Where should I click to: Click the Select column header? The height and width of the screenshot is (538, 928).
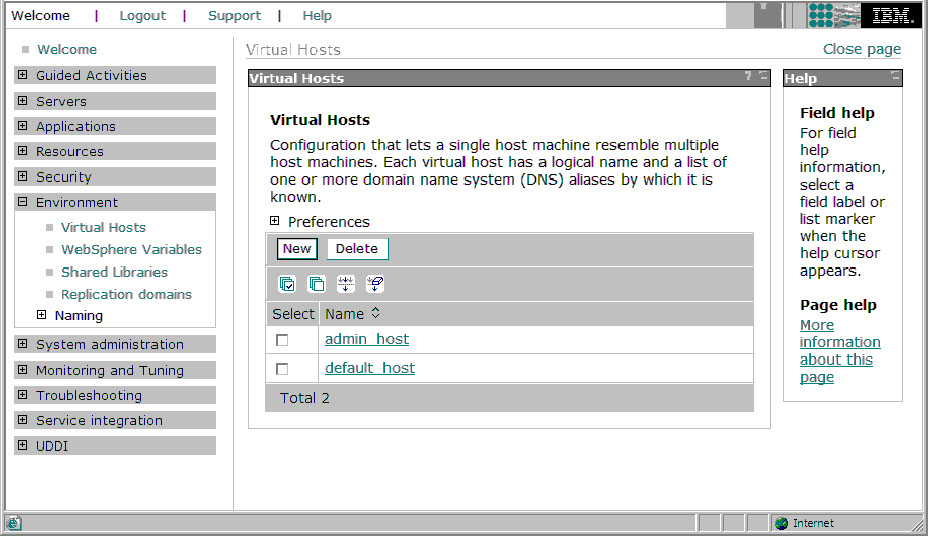(293, 314)
